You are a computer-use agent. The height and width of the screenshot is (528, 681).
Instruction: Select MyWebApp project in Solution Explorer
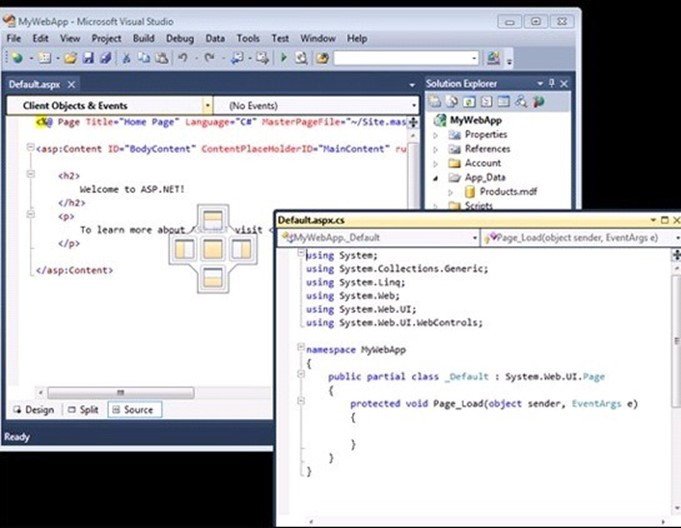tap(476, 120)
